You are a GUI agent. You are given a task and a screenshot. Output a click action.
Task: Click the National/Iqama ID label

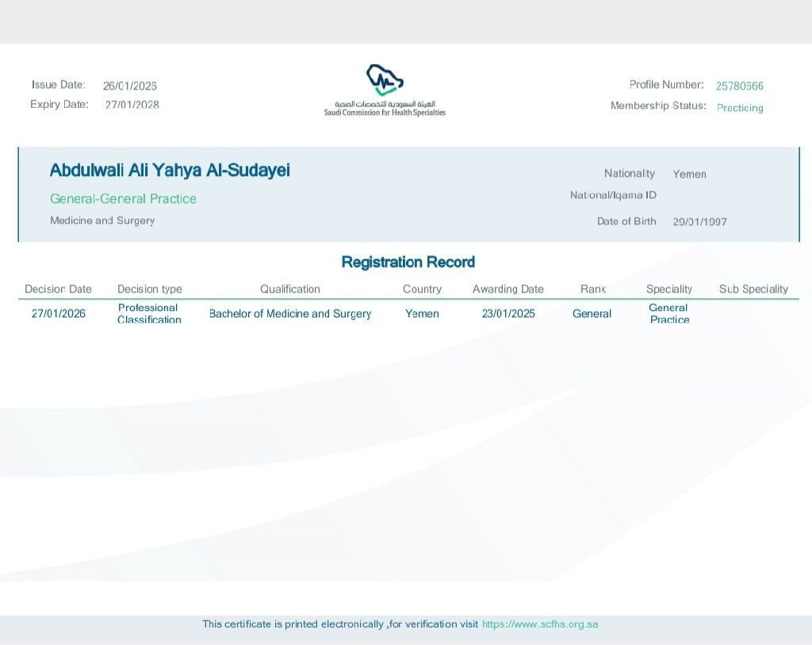(613, 195)
